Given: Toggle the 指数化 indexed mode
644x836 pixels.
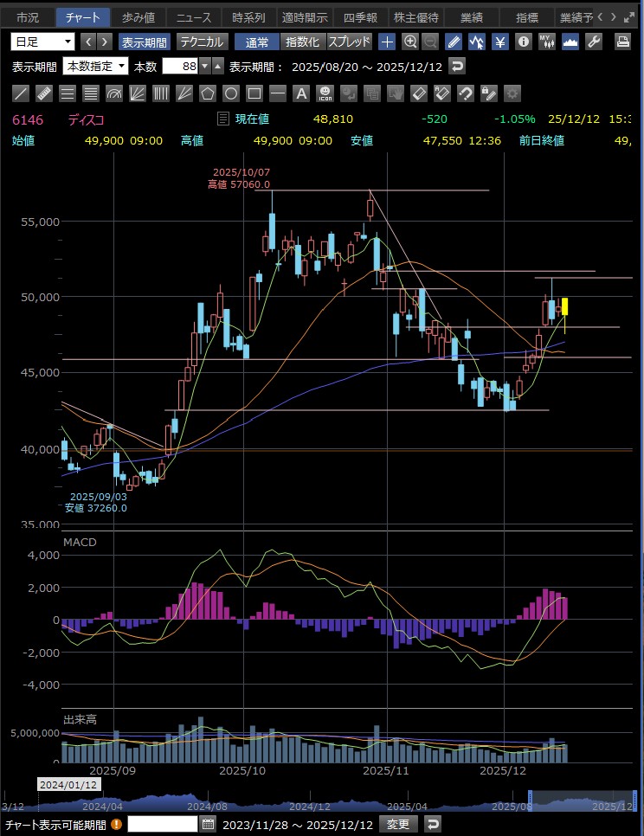Looking at the screenshot, I should (302, 42).
